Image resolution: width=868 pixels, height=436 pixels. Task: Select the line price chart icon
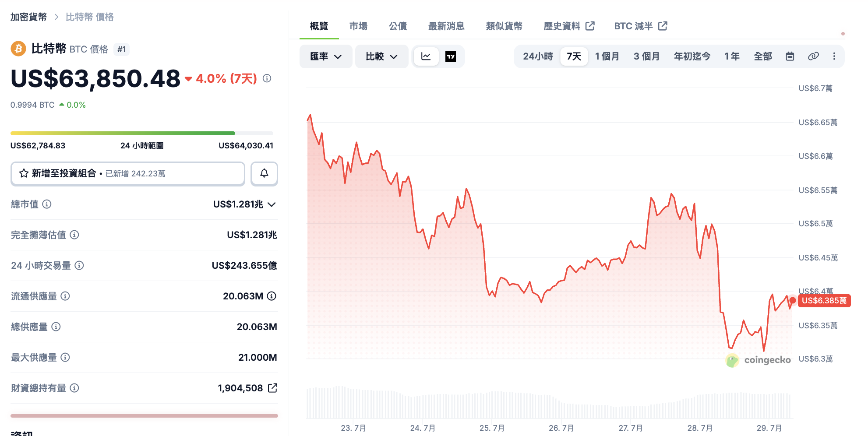point(426,56)
